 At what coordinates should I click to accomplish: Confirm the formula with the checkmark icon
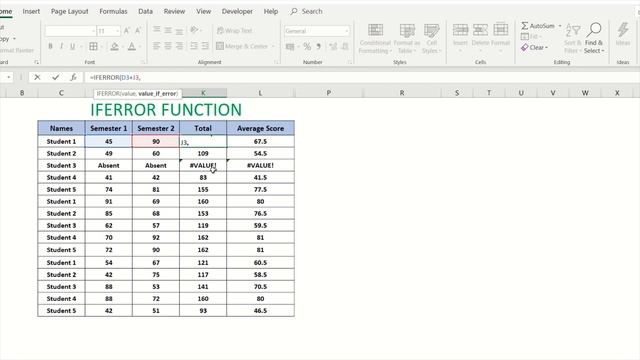coord(56,77)
